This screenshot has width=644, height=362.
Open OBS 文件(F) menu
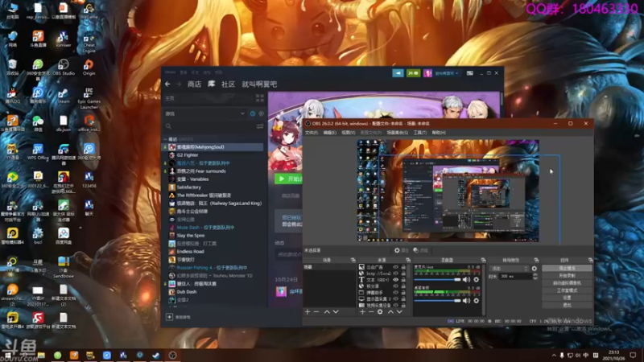point(312,133)
